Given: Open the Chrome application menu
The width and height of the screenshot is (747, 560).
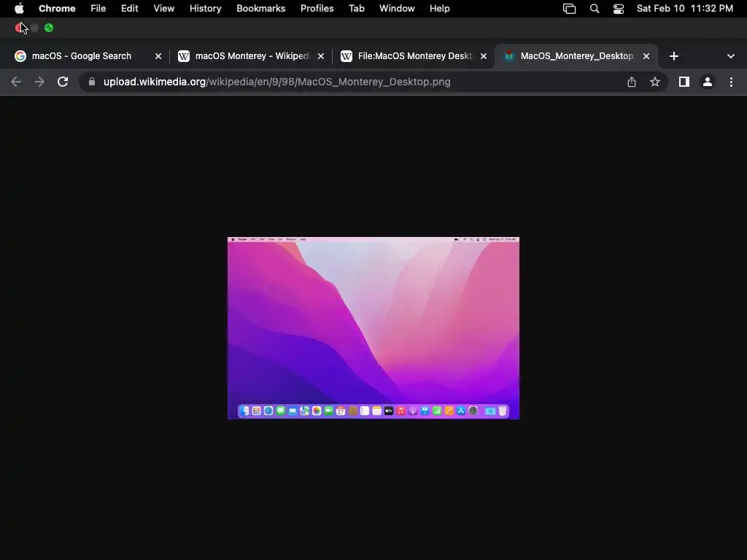Looking at the screenshot, I should coord(57,9).
